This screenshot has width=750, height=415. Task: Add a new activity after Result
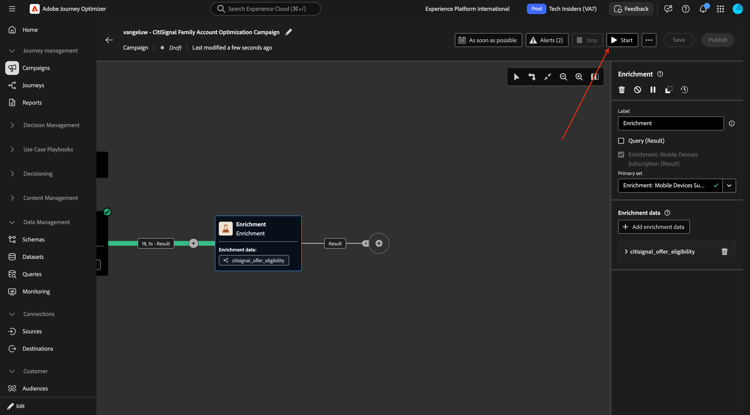(x=379, y=243)
